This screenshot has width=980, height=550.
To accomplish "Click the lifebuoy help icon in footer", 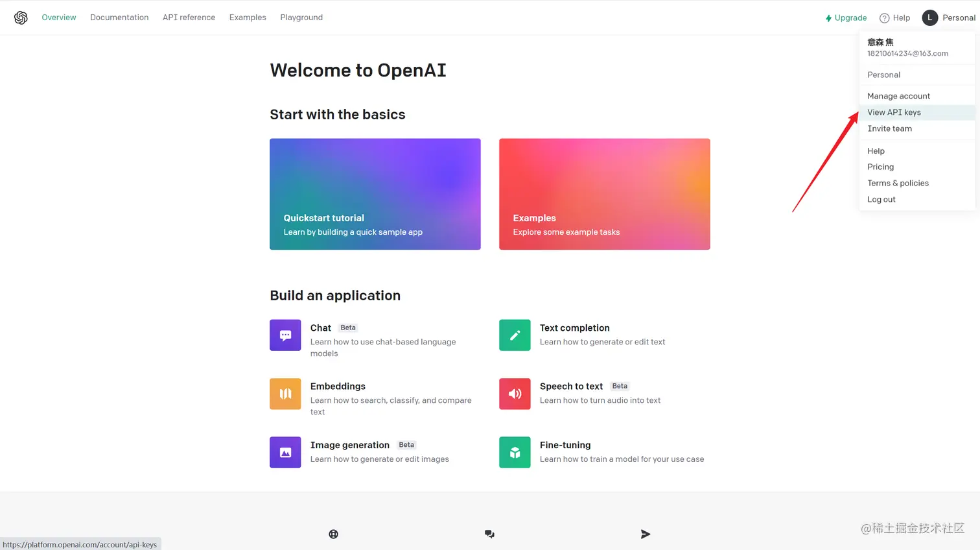I will point(333,534).
